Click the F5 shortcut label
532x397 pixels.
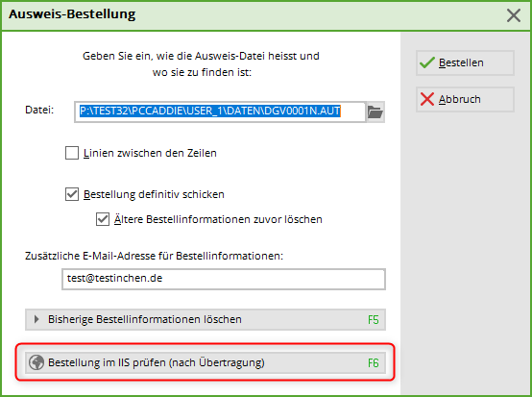[x=374, y=320]
